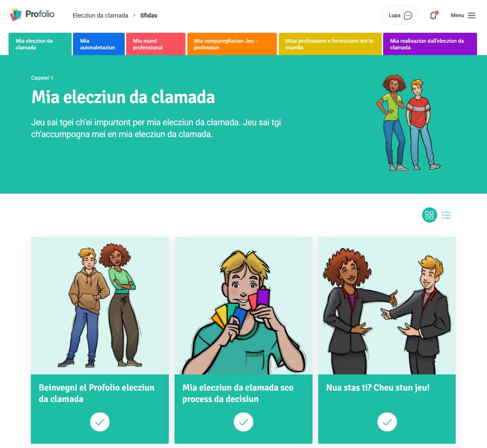Open the Nua stas ti? Cheu stun jeu! card title
Screen dimensions: 487x448
click(x=377, y=388)
